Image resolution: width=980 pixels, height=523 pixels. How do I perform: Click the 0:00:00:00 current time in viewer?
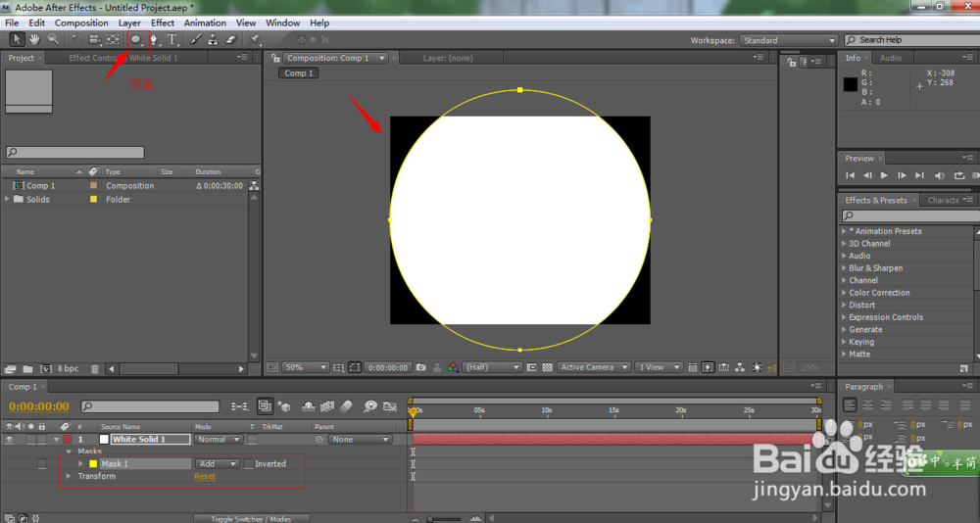387,367
